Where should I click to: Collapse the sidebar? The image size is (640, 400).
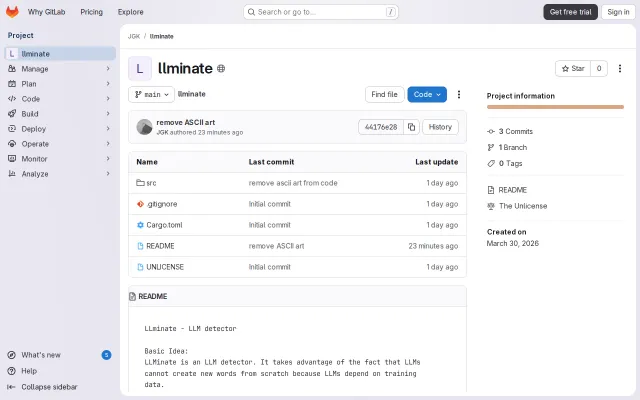point(60,387)
